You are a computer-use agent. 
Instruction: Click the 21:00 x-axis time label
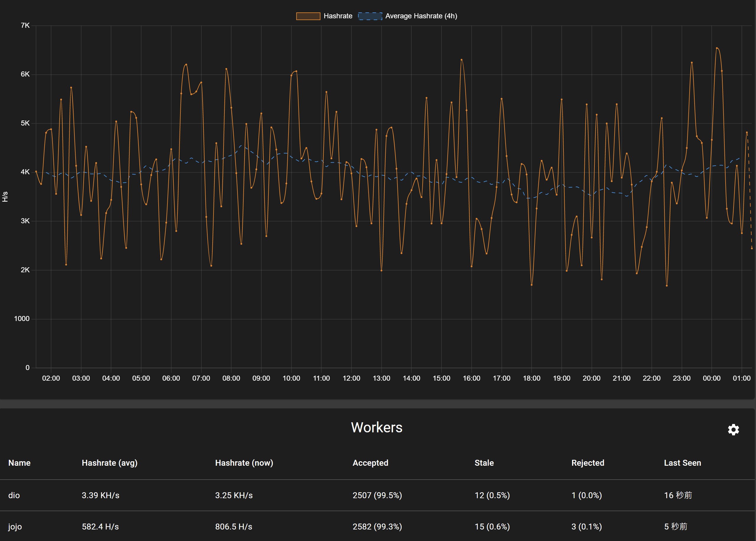tap(621, 378)
